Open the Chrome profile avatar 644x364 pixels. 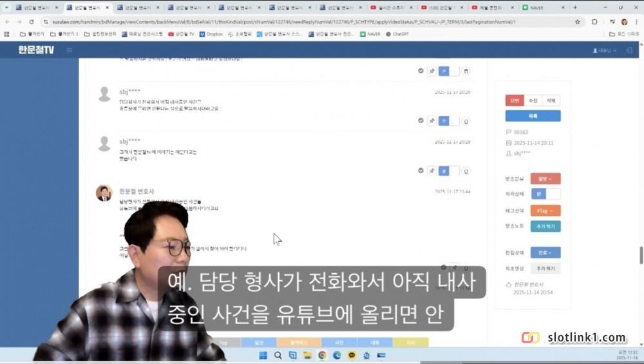point(624,22)
